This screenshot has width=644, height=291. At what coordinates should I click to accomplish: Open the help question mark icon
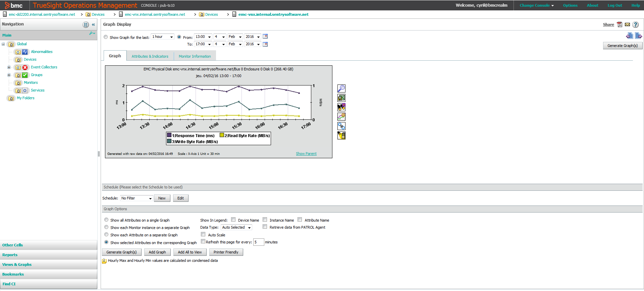(x=635, y=24)
